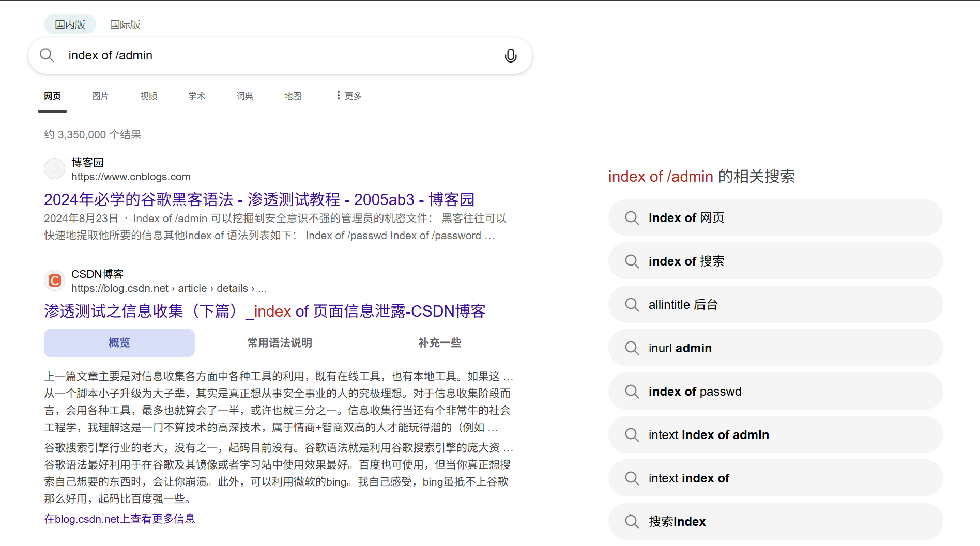Click the index of /admin 的相关搜索 heading
Image resolution: width=980 pixels, height=546 pixels.
(x=701, y=177)
